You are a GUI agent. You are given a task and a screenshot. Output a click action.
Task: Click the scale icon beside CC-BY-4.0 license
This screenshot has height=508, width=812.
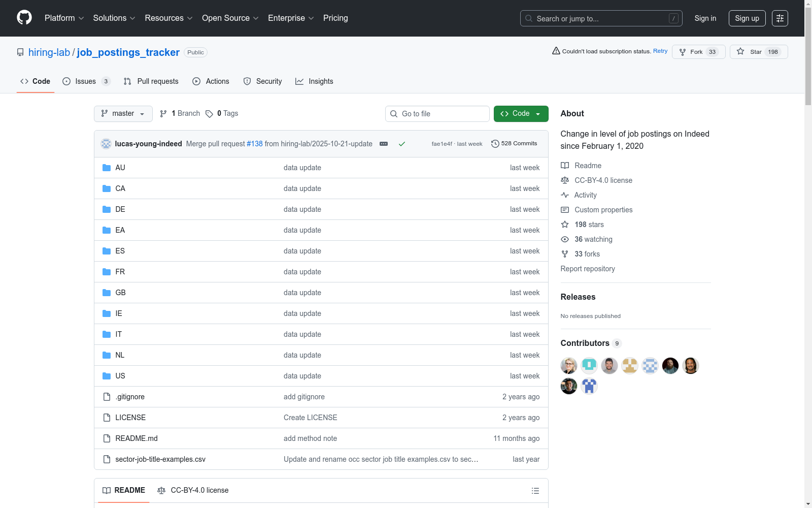(x=565, y=180)
